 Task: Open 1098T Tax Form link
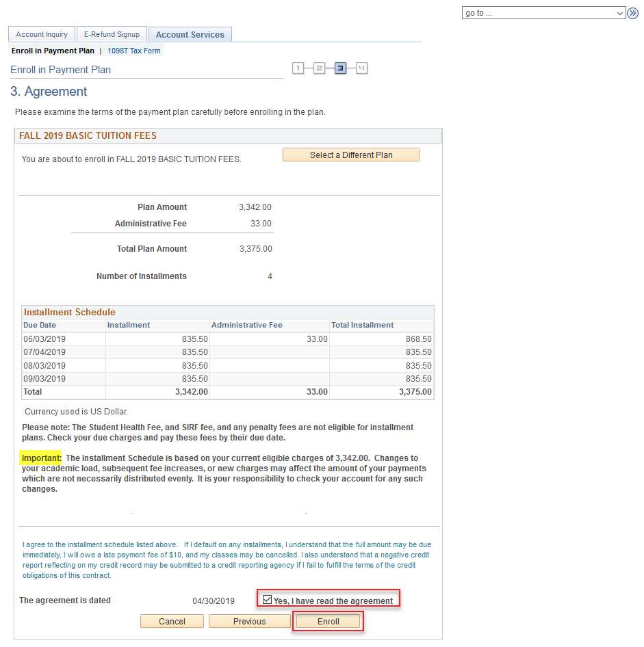pyautogui.click(x=134, y=51)
